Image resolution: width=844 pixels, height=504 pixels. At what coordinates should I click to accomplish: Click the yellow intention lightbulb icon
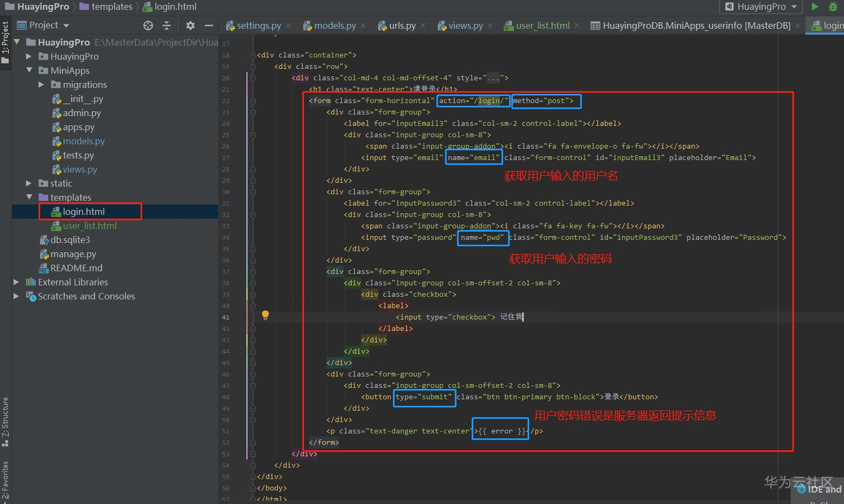pos(265,315)
